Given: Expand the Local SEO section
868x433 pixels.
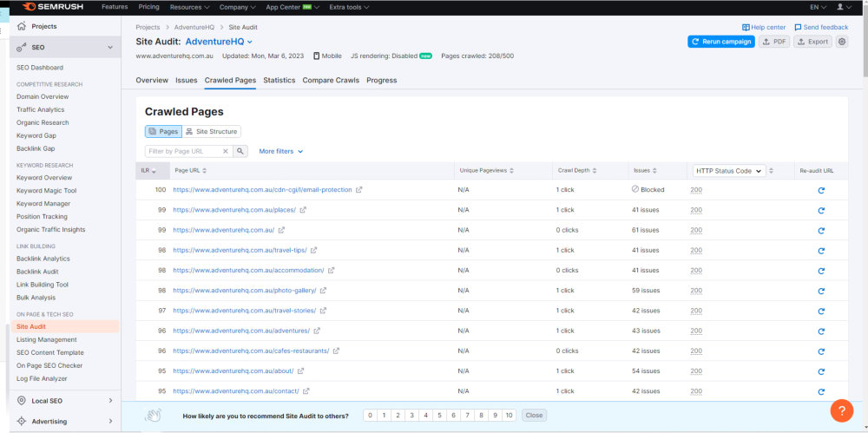Looking at the screenshot, I should coord(110,400).
